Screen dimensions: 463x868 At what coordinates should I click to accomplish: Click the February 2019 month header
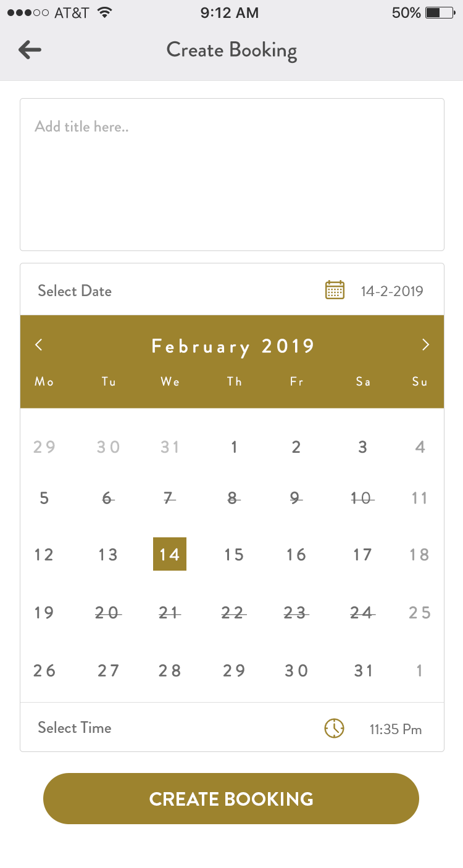233,346
